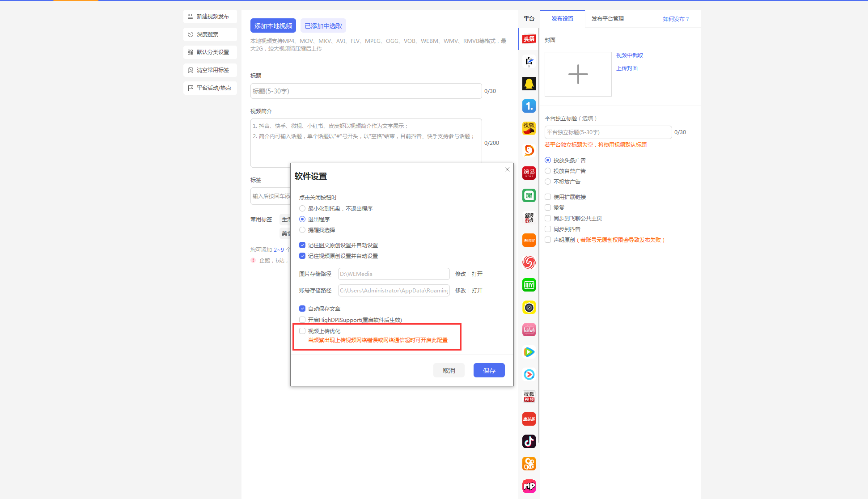Tick the 声明原创 checkbox
This screenshot has width=868, height=499.
tap(548, 240)
